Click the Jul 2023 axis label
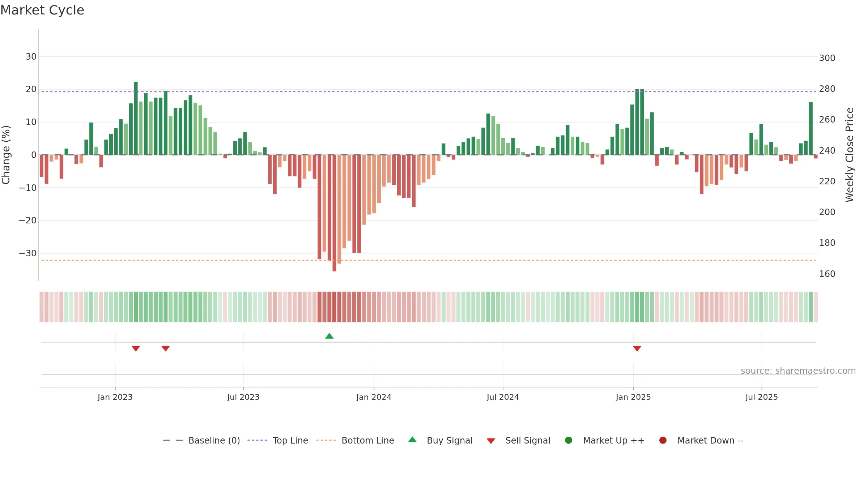This screenshot has height=488, width=868. coord(243,397)
